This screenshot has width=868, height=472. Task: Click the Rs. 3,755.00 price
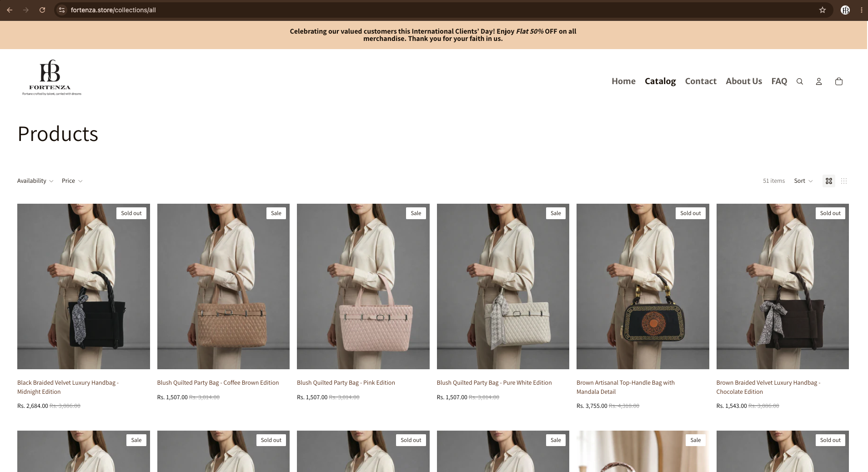592,406
